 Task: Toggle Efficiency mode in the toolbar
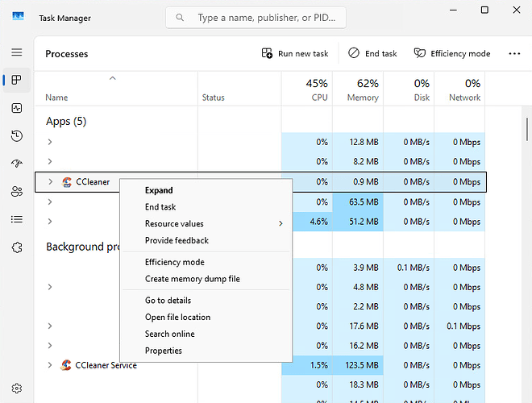tap(452, 53)
